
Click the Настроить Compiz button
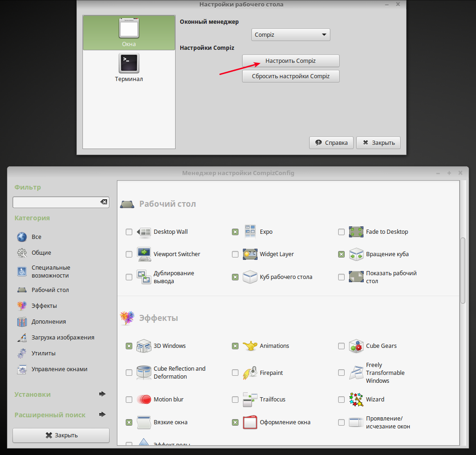coord(291,61)
